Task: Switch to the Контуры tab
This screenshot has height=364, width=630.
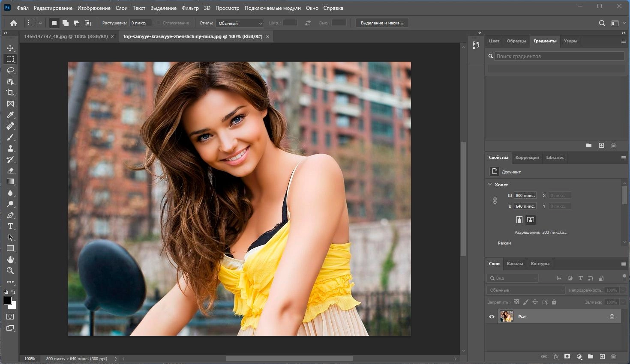Action: (540, 263)
